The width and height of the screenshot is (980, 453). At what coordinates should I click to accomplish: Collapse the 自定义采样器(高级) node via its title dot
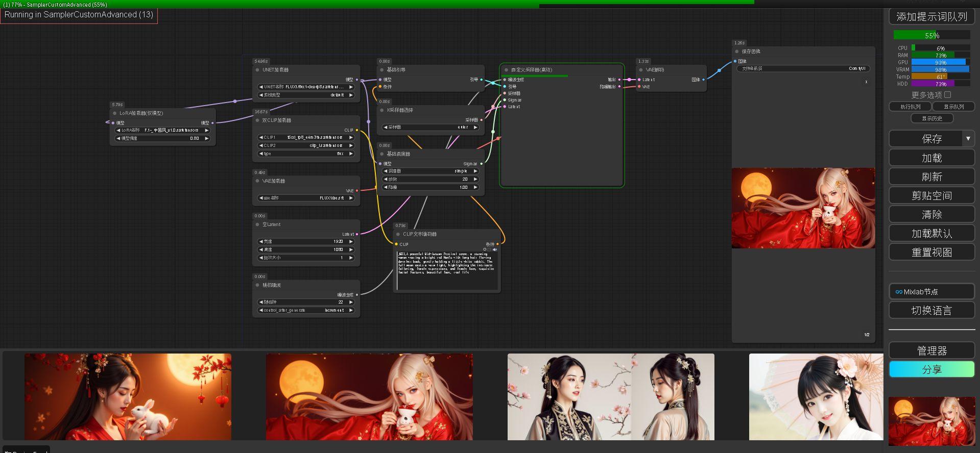click(506, 70)
